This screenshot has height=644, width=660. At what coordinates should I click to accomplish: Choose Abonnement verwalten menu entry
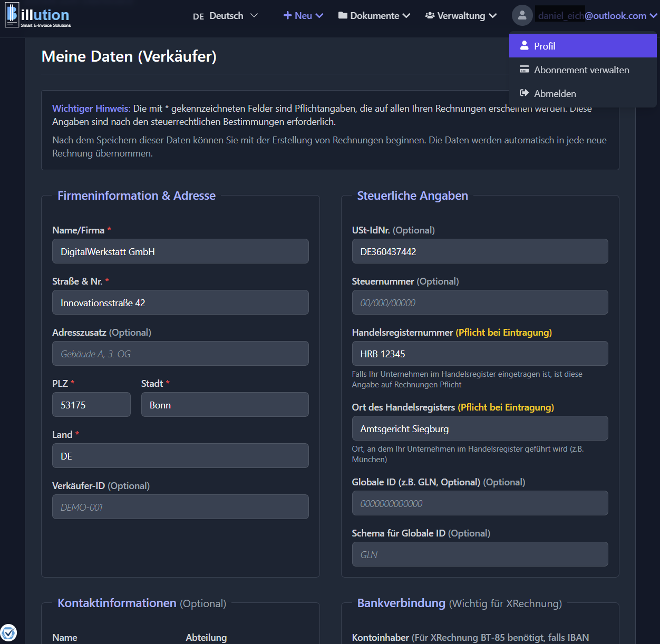pos(583,70)
